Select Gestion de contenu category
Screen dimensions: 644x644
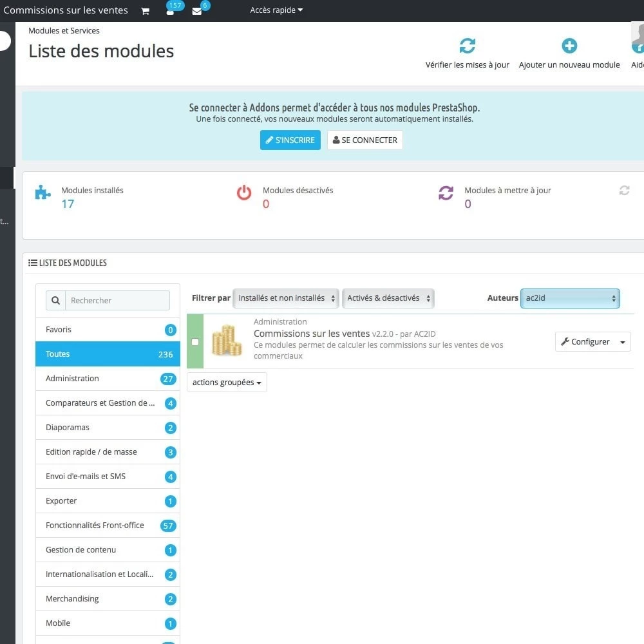(x=108, y=549)
